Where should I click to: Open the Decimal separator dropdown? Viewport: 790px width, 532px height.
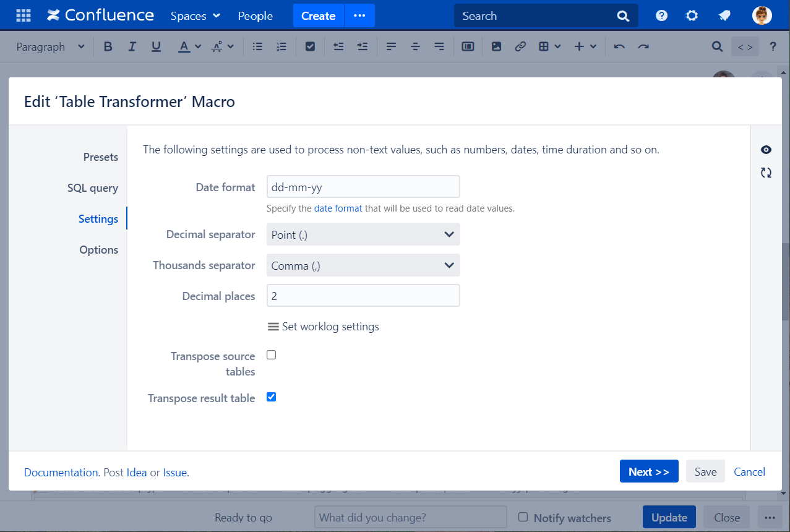(x=363, y=234)
